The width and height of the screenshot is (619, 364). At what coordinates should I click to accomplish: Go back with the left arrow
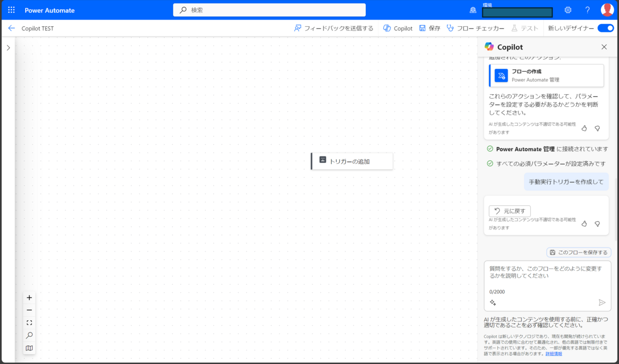(11, 28)
